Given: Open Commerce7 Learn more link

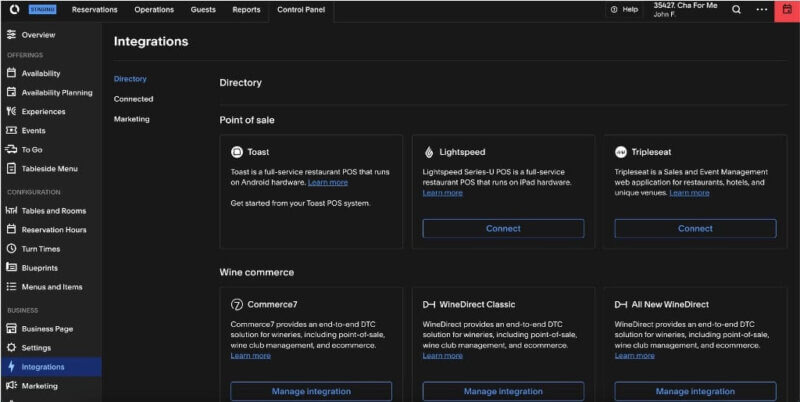Looking at the screenshot, I should pos(251,356).
